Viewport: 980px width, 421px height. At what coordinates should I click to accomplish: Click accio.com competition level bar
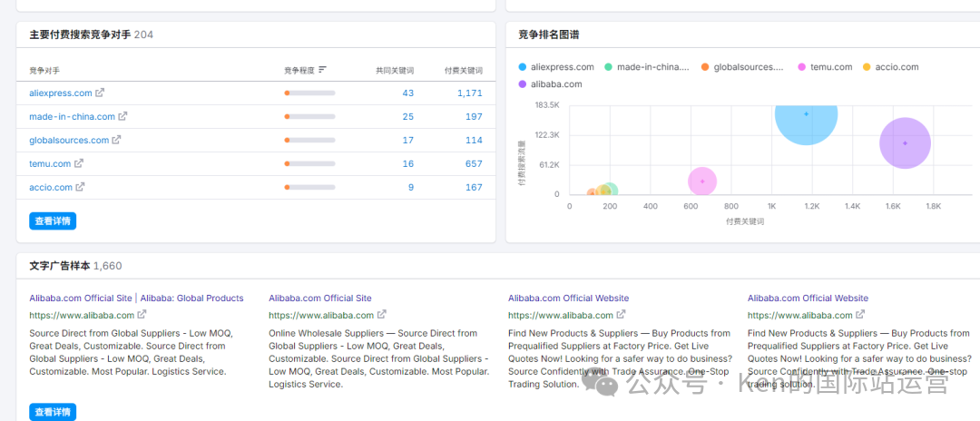(x=309, y=187)
